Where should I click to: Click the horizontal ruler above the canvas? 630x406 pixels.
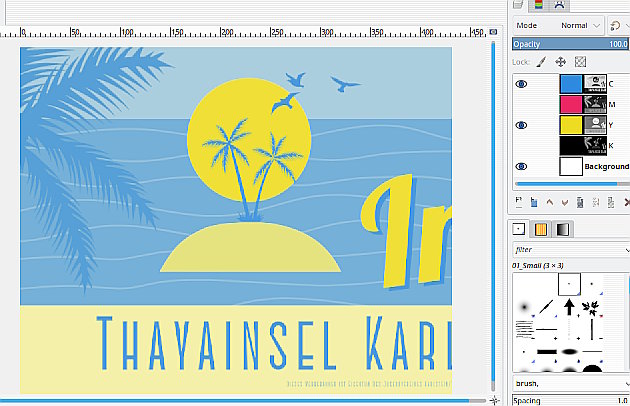click(x=244, y=32)
